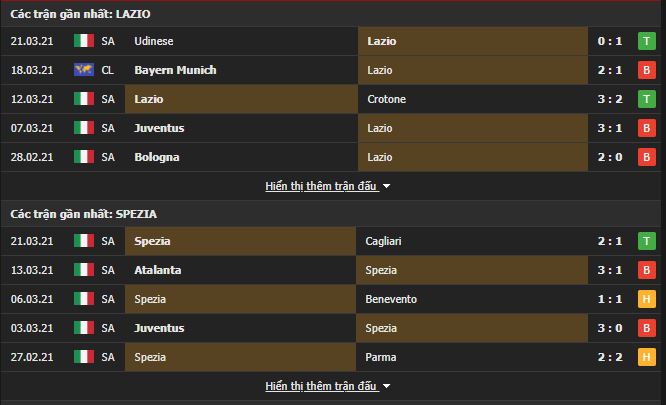
Task: Click the red B badge for Atalanta vs Spezia
Action: 646,270
